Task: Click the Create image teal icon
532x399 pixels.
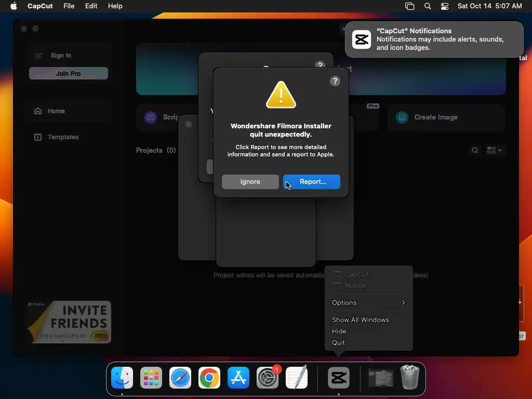Action: tap(402, 117)
